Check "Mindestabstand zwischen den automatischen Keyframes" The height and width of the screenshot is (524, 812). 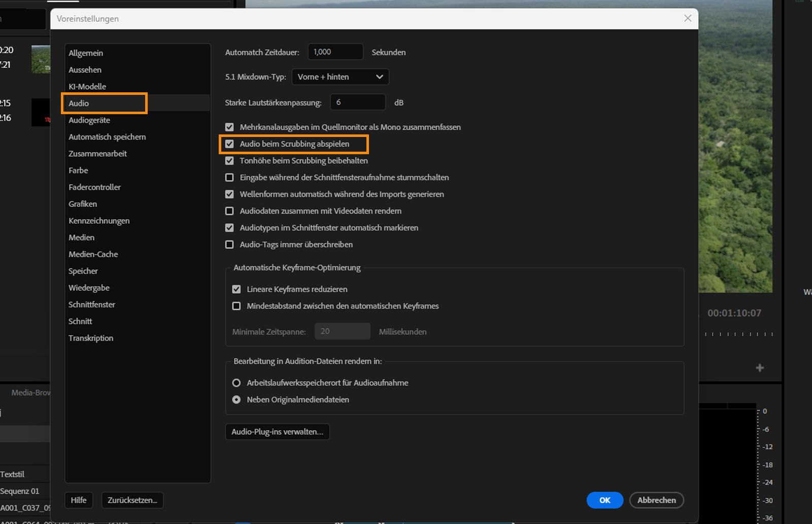[236, 306]
